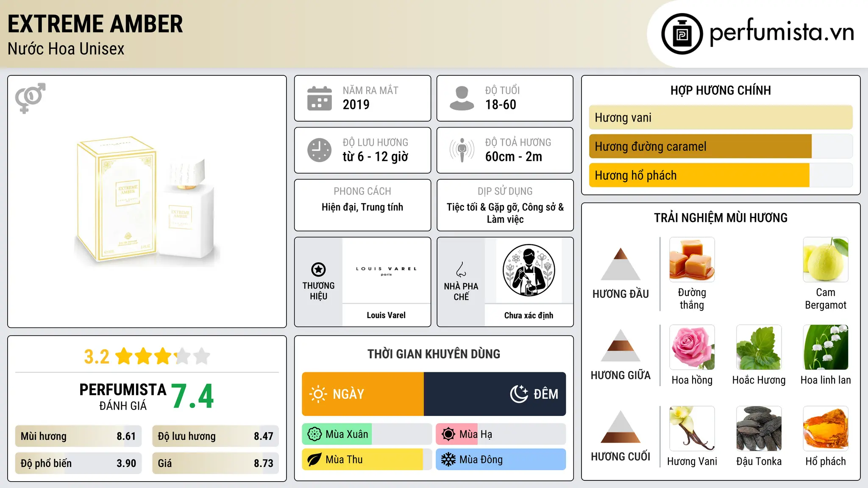
Task: Click the clock icon beside Độ lưu hương
Action: click(x=320, y=150)
